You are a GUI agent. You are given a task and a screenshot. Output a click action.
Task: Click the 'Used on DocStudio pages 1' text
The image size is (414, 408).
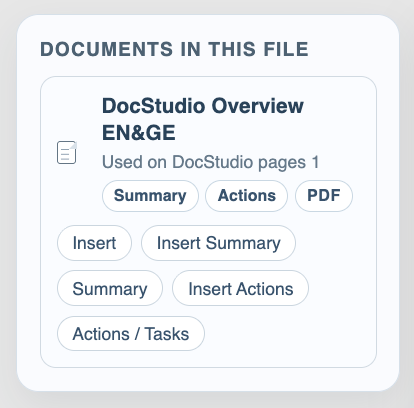click(x=210, y=162)
